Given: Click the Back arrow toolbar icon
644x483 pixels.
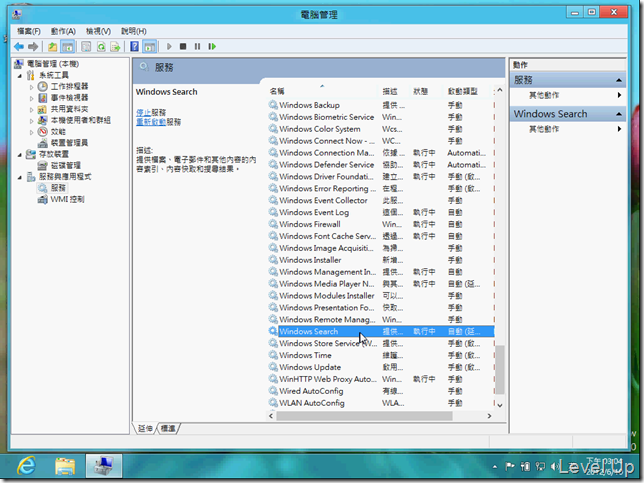Looking at the screenshot, I should [x=18, y=46].
